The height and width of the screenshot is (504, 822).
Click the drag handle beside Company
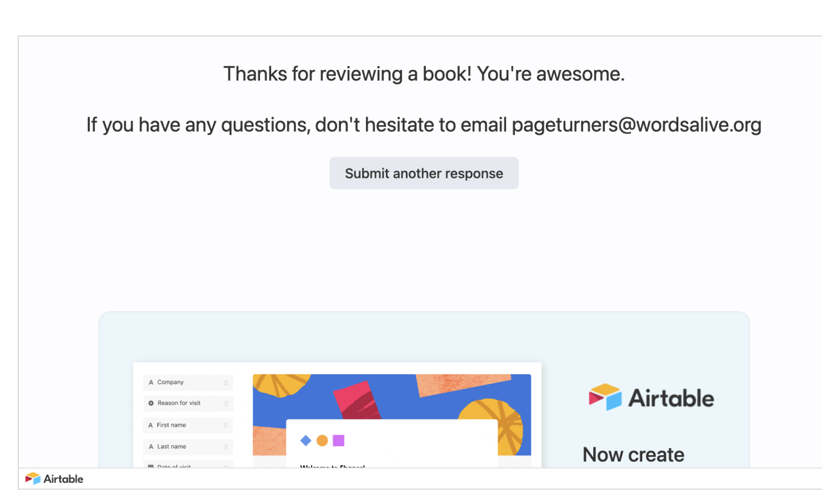click(226, 383)
